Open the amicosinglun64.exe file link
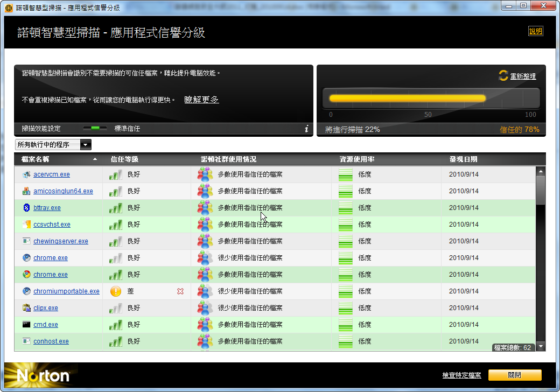The height and width of the screenshot is (392, 560). (63, 191)
